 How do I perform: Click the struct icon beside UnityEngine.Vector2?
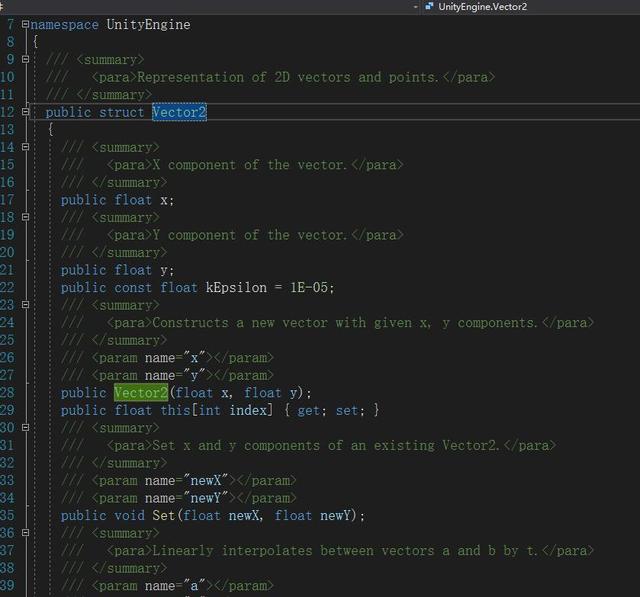[429, 6]
